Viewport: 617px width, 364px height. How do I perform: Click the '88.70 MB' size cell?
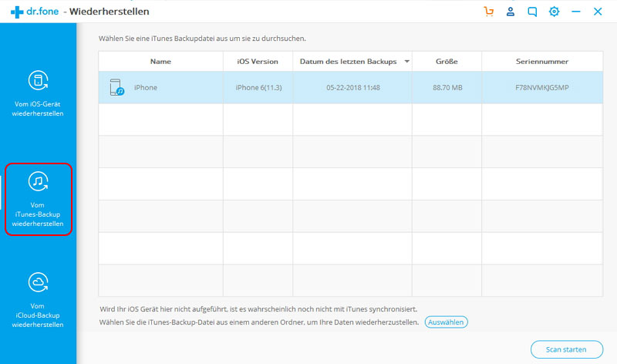tap(447, 87)
